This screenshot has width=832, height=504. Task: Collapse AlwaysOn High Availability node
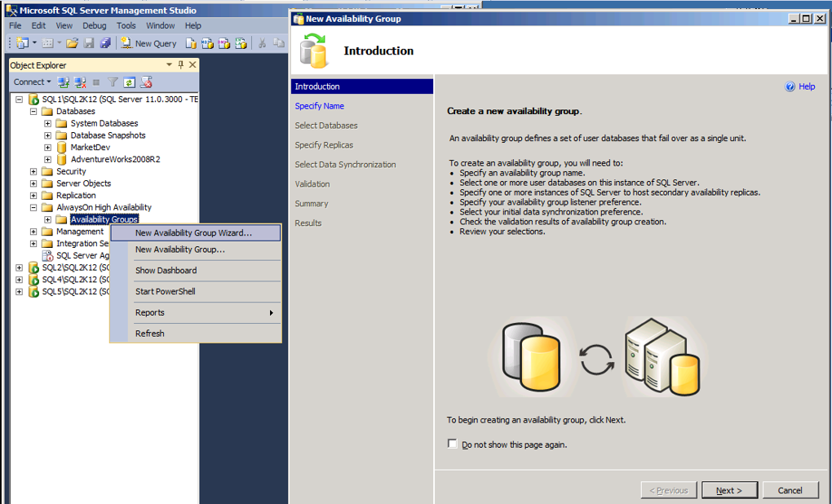[33, 207]
